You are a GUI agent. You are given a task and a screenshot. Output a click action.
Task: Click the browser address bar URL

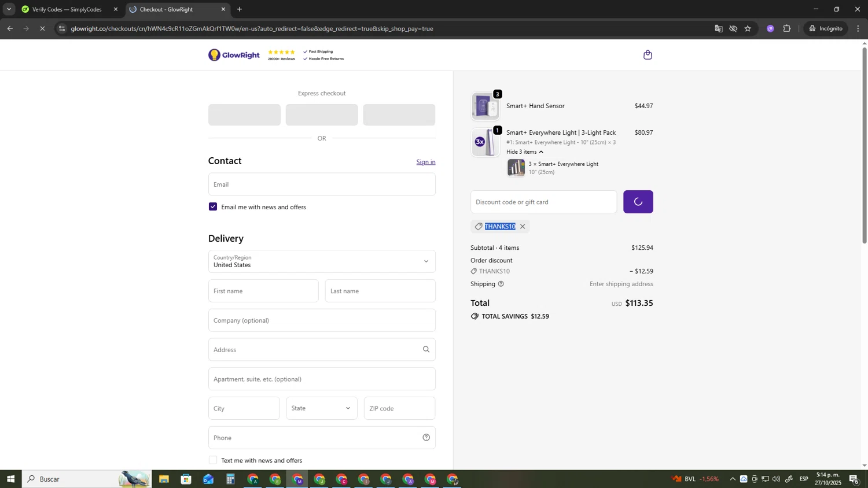tap(252, 28)
